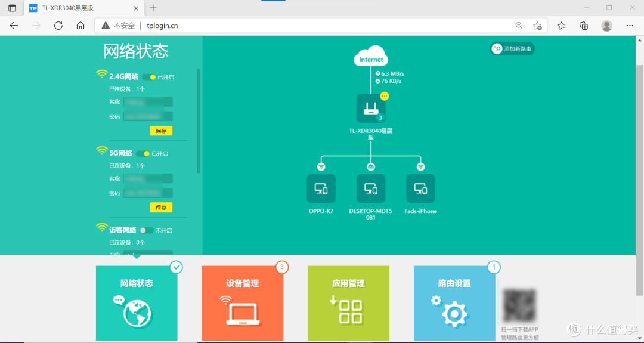Open the 路由设置 tile
The width and height of the screenshot is (644, 343).
(454, 303)
